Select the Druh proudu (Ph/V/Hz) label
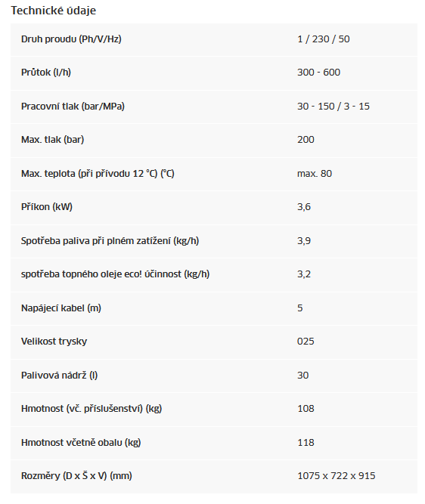The width and height of the screenshot is (425, 504). pos(71,39)
